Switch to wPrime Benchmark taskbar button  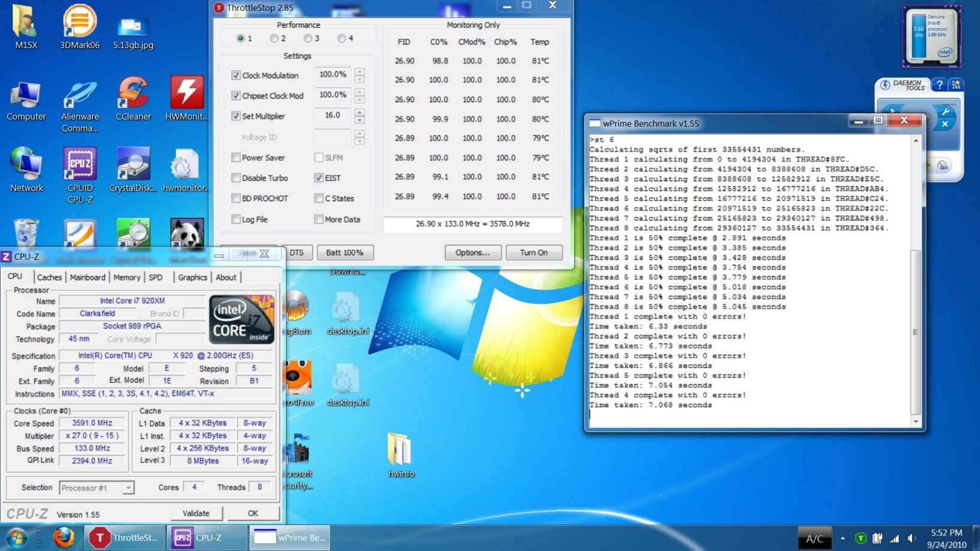click(x=290, y=538)
